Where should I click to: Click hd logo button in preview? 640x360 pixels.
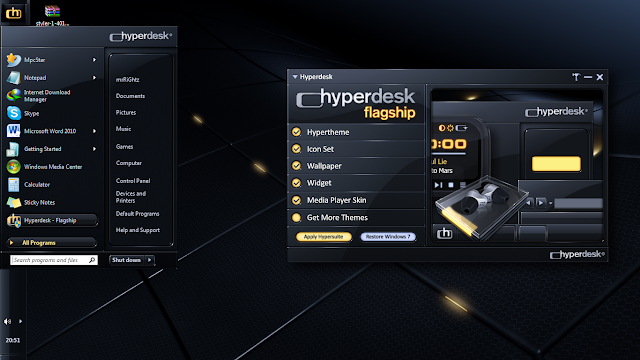(x=444, y=233)
